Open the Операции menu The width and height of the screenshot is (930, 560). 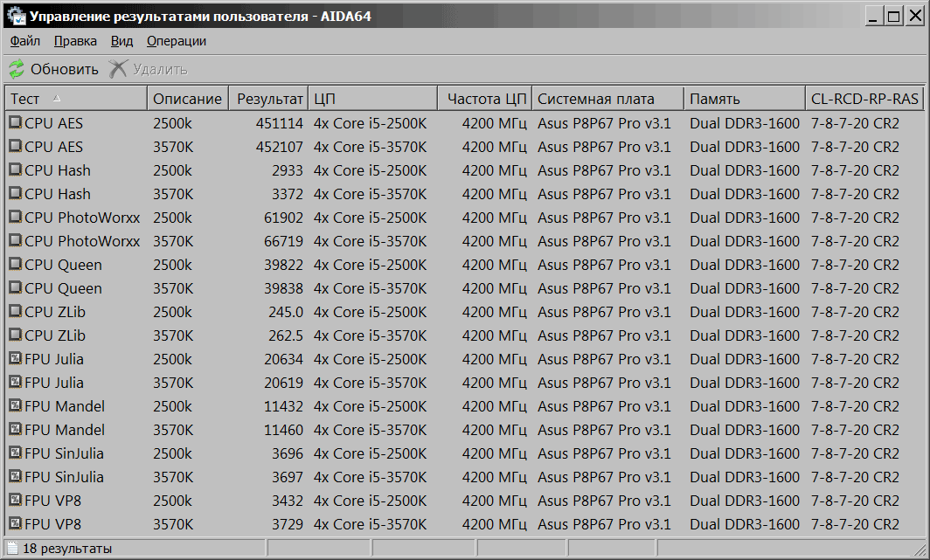(x=176, y=41)
